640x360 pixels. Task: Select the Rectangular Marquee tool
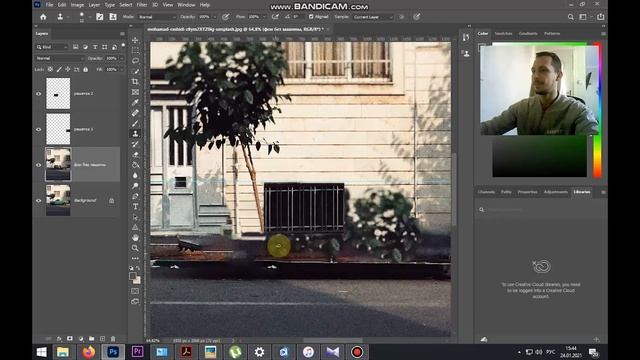[x=135, y=51]
